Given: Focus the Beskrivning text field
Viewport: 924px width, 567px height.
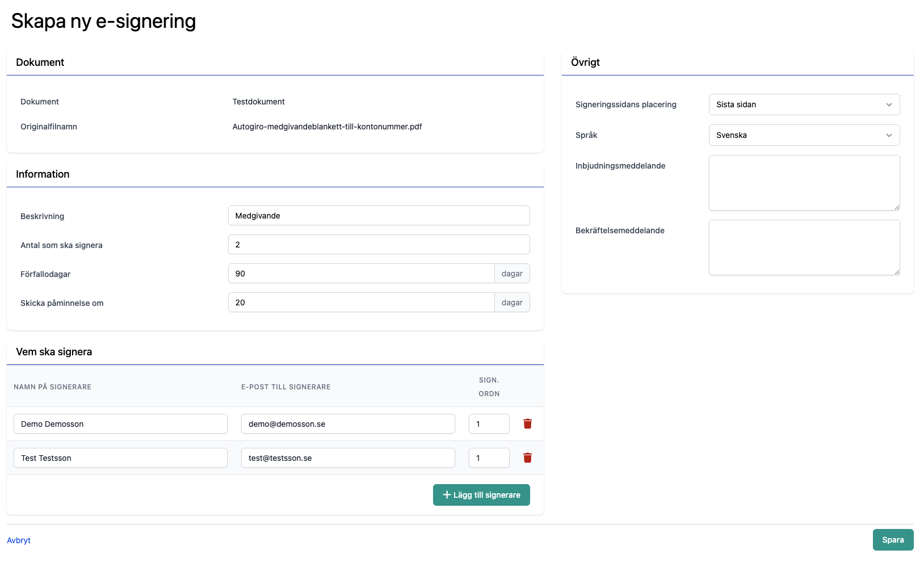Looking at the screenshot, I should click(379, 216).
